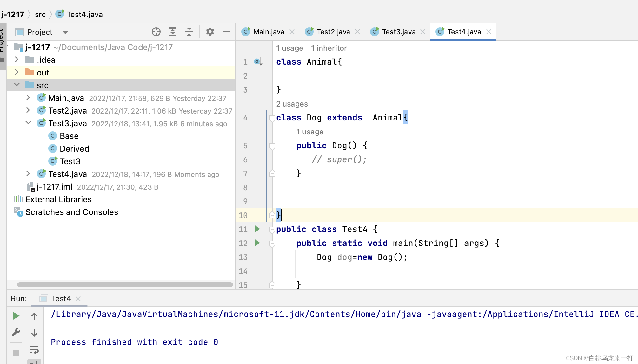
Task: Expand Main.java in the project tree
Action: 28,98
